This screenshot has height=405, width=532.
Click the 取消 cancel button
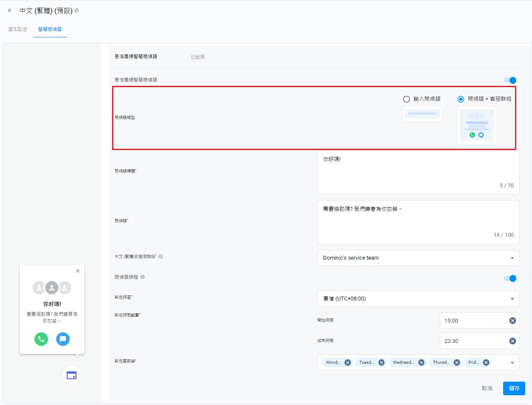click(487, 388)
